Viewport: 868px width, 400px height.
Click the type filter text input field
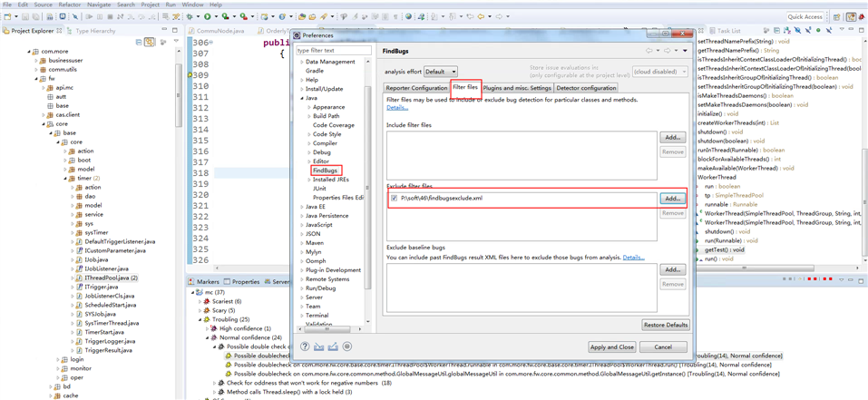tap(334, 51)
